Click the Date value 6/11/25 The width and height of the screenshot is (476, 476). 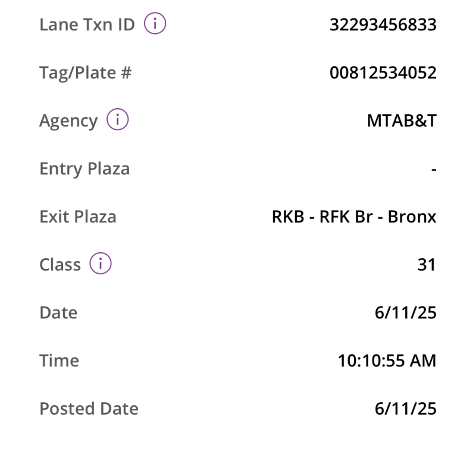pos(406,312)
